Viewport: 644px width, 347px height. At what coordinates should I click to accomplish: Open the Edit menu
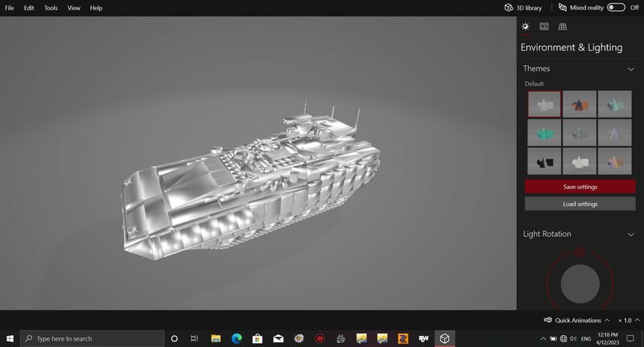point(29,8)
